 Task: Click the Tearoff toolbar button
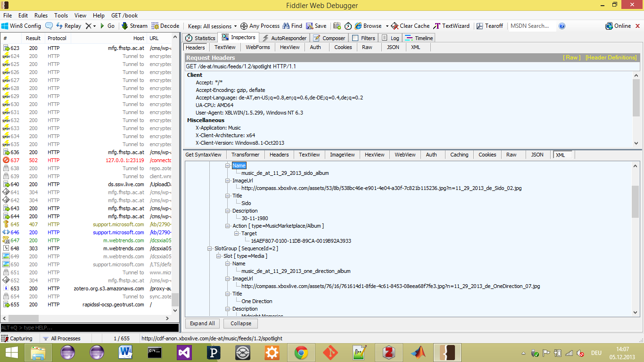490,26
